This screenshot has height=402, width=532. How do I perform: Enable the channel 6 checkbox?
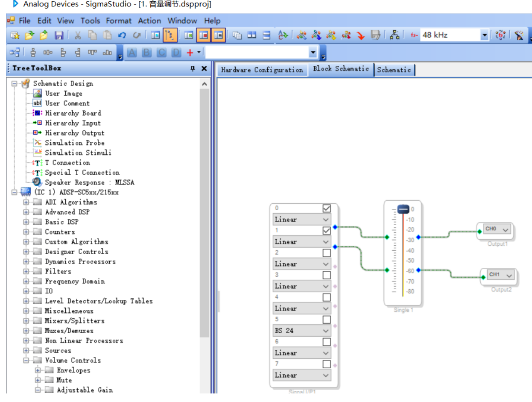tap(327, 342)
